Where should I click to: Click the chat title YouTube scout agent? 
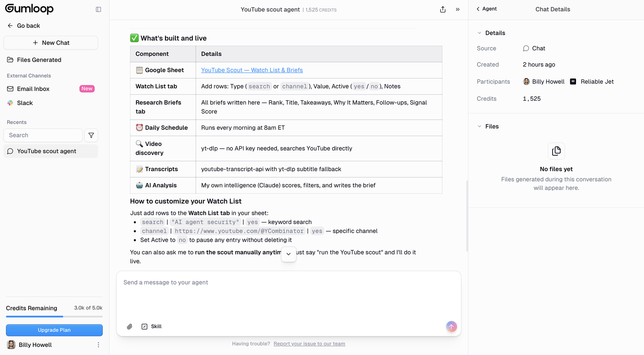pos(270,9)
